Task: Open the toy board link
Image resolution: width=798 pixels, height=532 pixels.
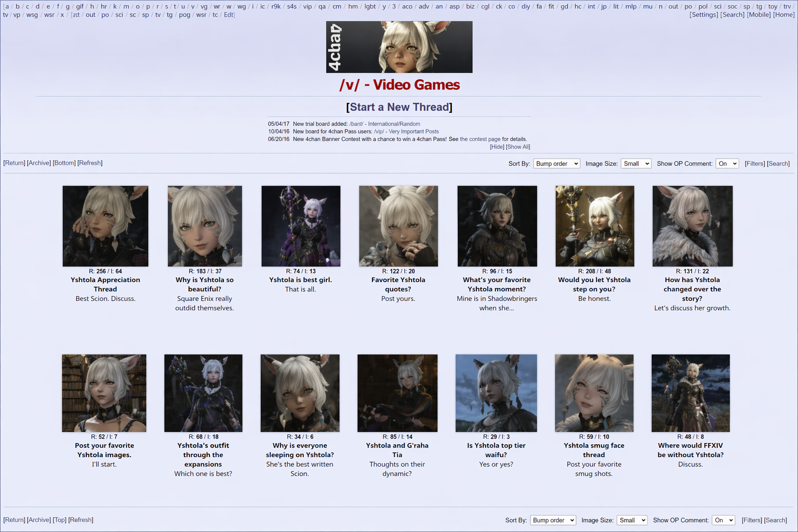Action: pos(773,7)
